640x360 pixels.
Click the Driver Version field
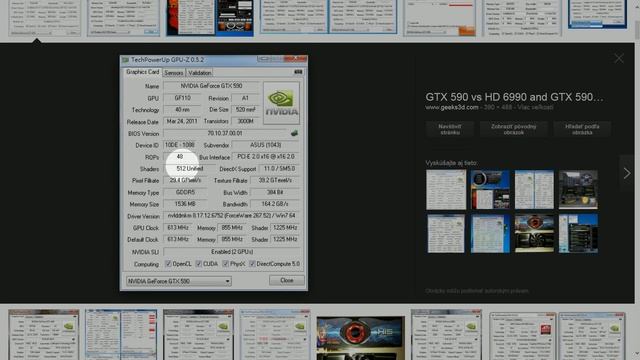pos(231,216)
